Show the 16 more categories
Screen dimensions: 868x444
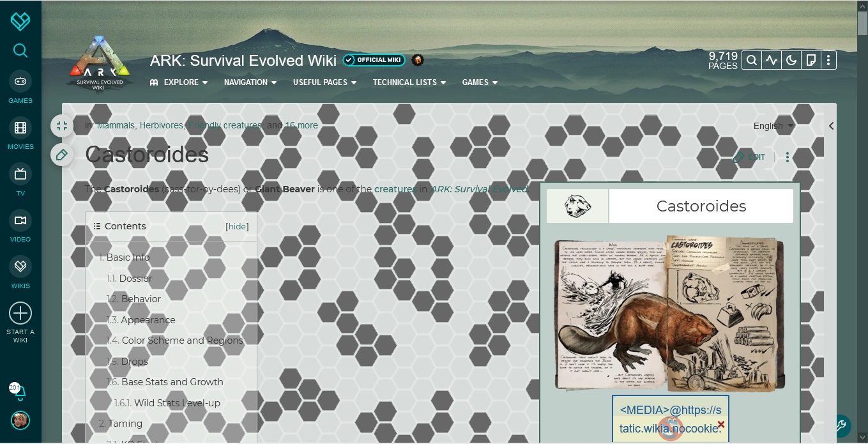301,125
